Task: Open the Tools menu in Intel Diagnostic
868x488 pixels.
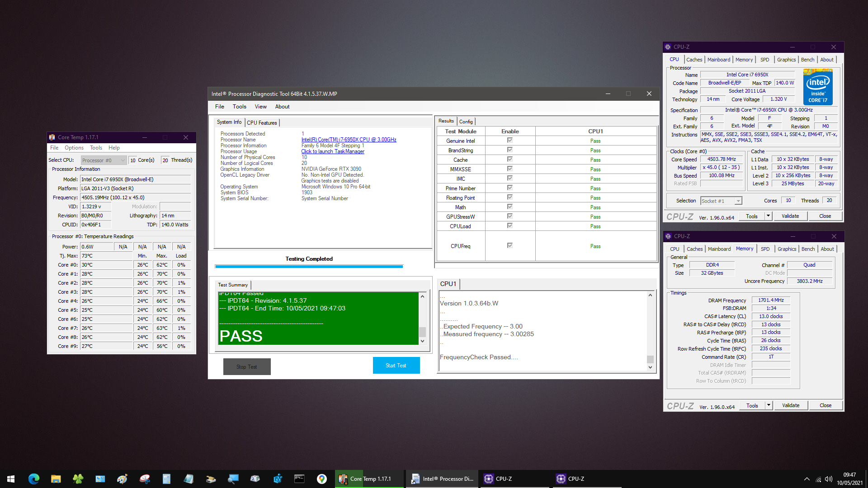Action: (239, 107)
